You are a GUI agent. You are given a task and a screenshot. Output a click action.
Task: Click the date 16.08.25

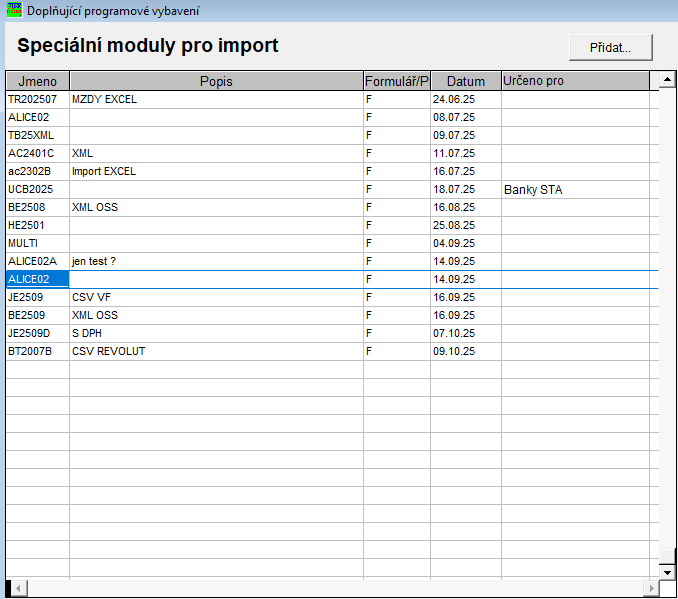(x=466, y=208)
